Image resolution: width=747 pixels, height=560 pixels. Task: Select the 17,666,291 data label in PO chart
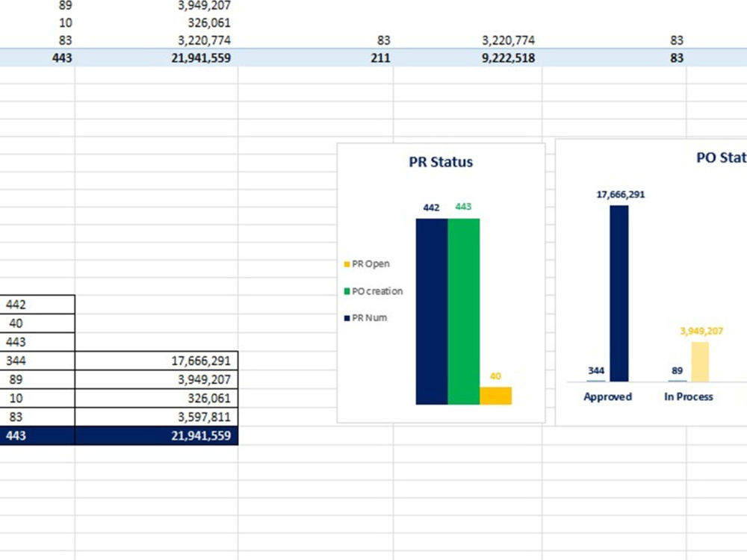(620, 194)
